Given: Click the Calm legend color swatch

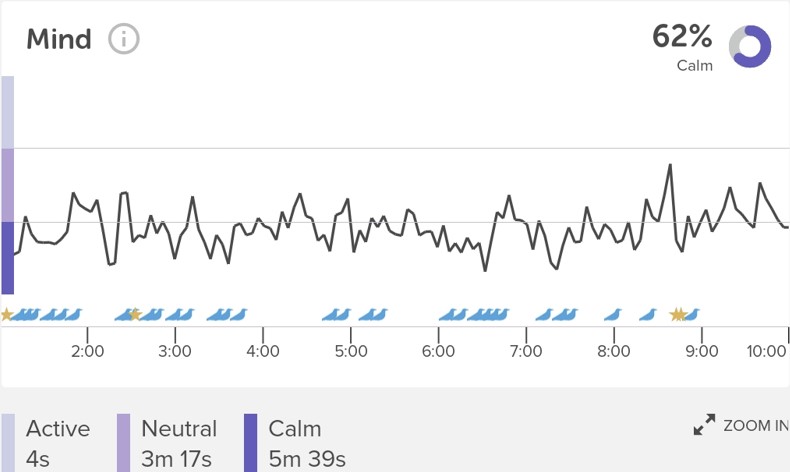Looking at the screenshot, I should [x=250, y=443].
